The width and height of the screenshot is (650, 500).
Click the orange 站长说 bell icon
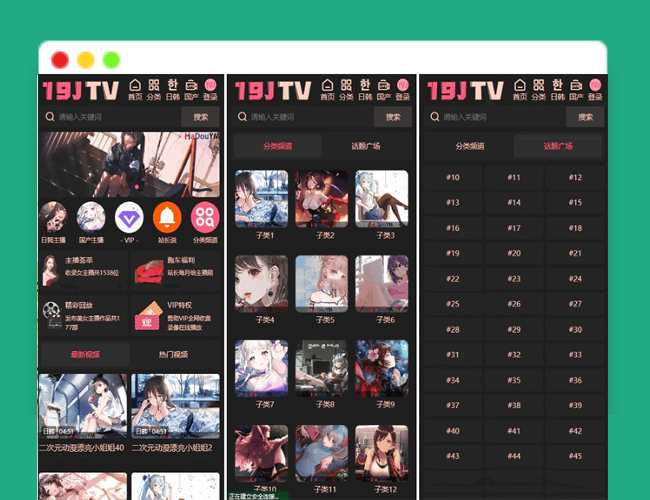tap(167, 217)
